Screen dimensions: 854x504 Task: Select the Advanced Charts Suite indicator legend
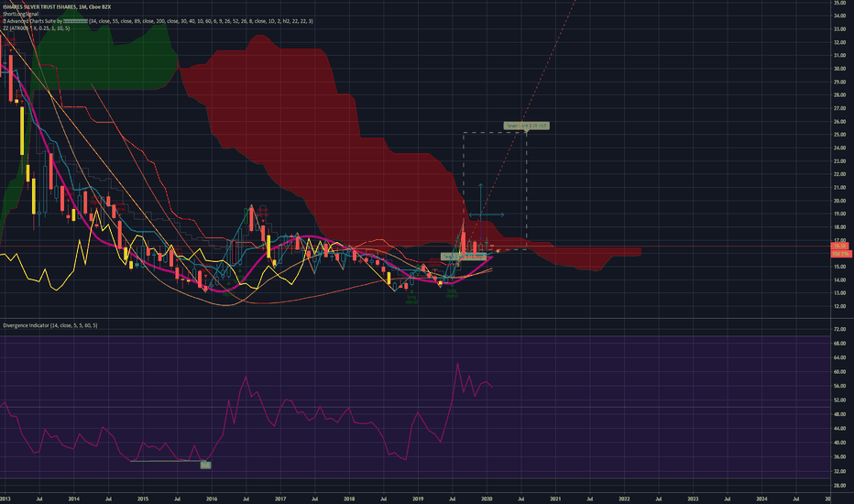[x=158, y=21]
